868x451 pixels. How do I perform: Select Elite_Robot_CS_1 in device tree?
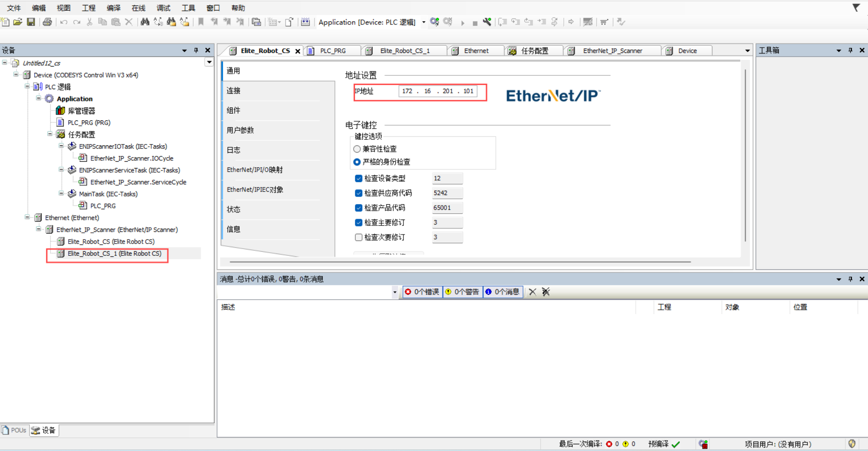pyautogui.click(x=114, y=254)
